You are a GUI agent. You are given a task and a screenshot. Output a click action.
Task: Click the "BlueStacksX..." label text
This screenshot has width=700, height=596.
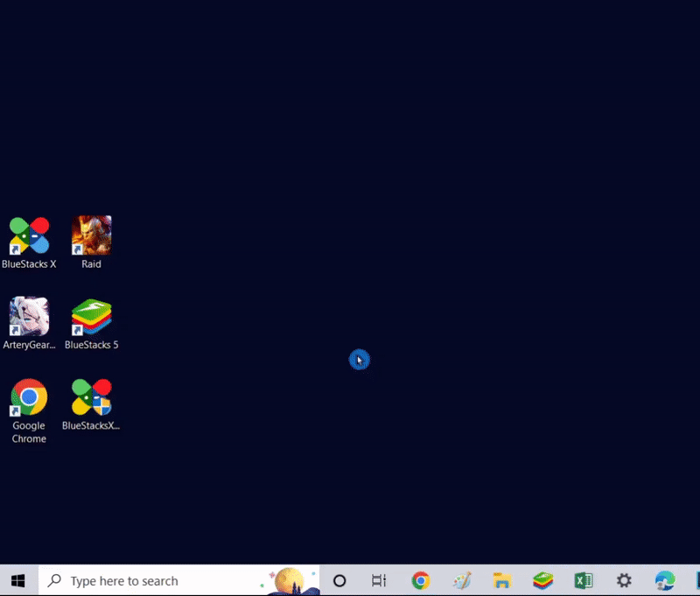pyautogui.click(x=91, y=425)
